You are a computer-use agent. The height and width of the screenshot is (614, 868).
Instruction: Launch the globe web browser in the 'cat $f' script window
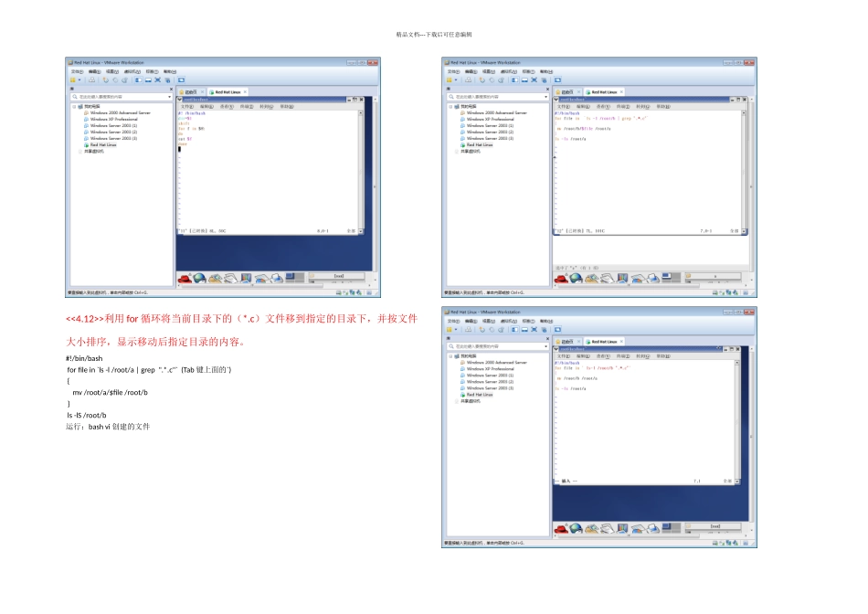[200, 278]
